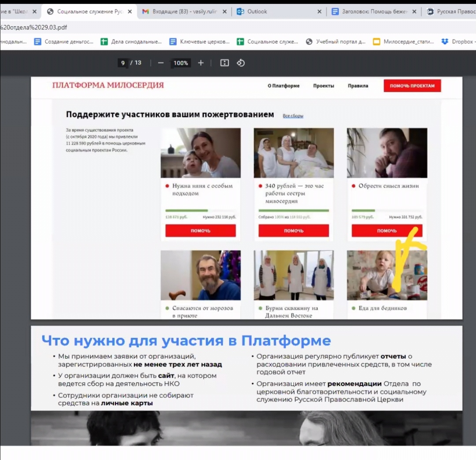
Task: Close the Gmail 'Входящие (83)' tab
Action: [225, 11]
